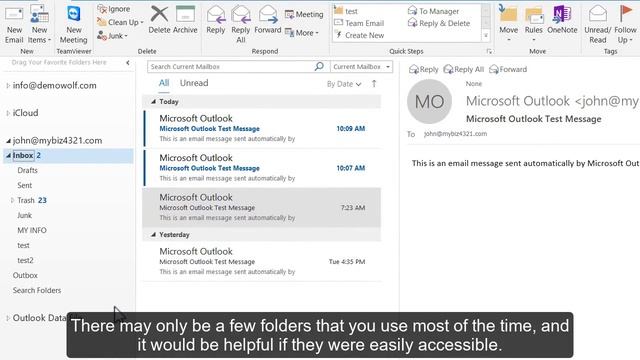Open the Clean Up menu
This screenshot has width=640, height=360.
click(x=120, y=22)
